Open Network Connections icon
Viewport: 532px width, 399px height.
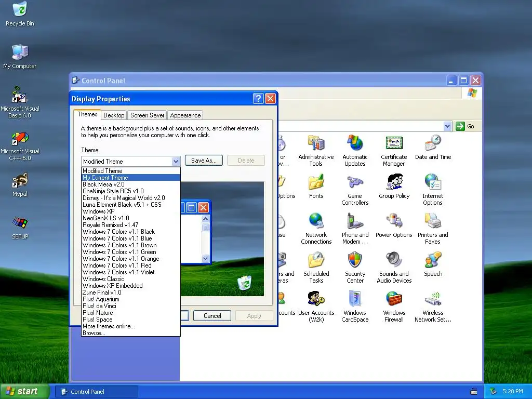pyautogui.click(x=316, y=229)
